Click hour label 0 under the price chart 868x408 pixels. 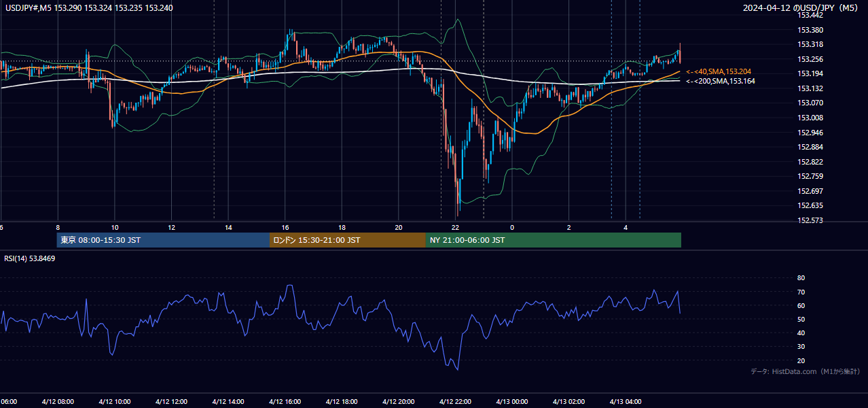click(x=512, y=228)
